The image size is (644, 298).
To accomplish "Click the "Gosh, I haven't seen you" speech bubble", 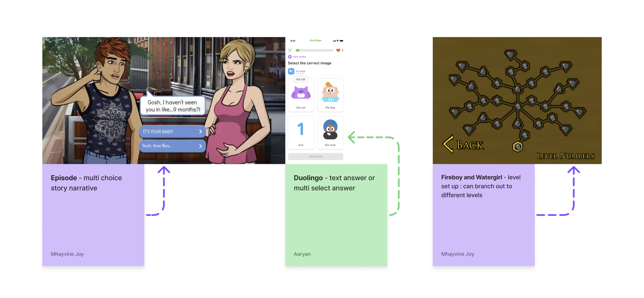I will coord(173,106).
